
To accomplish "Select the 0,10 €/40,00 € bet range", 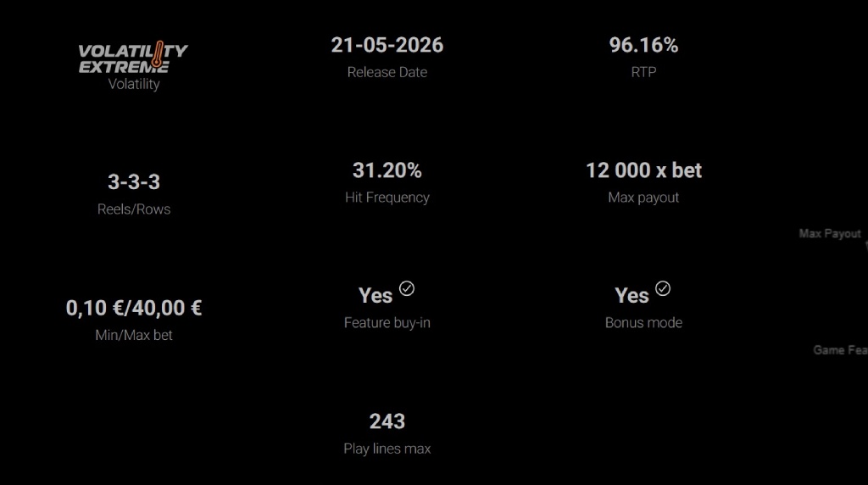I will pyautogui.click(x=134, y=308).
